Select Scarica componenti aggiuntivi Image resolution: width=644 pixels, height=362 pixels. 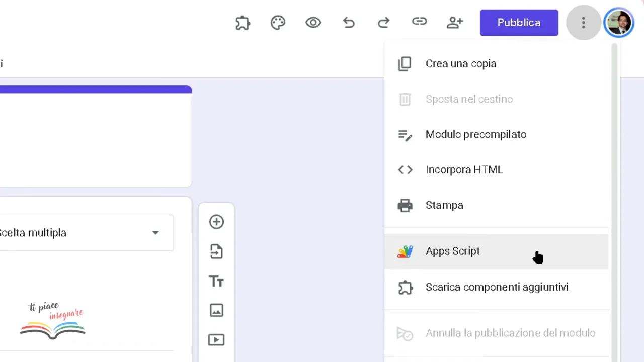pos(497,287)
